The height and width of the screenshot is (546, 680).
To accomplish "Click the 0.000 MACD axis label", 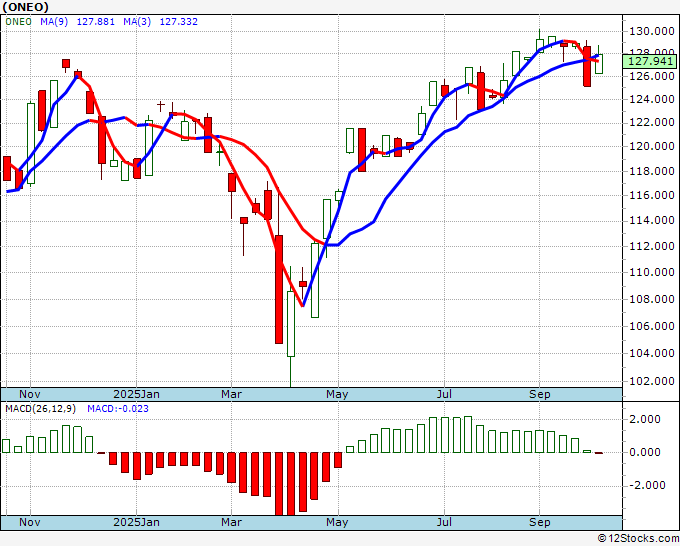I will [645, 452].
